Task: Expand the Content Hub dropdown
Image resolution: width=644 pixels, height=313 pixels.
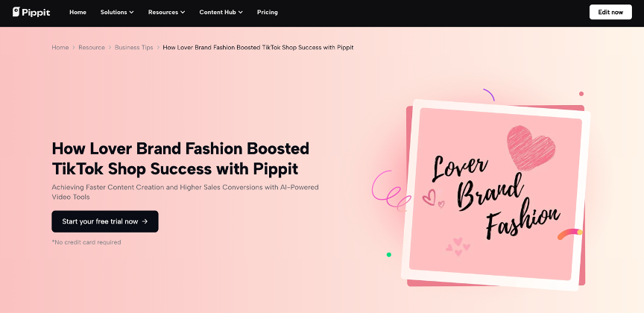Action: click(221, 13)
